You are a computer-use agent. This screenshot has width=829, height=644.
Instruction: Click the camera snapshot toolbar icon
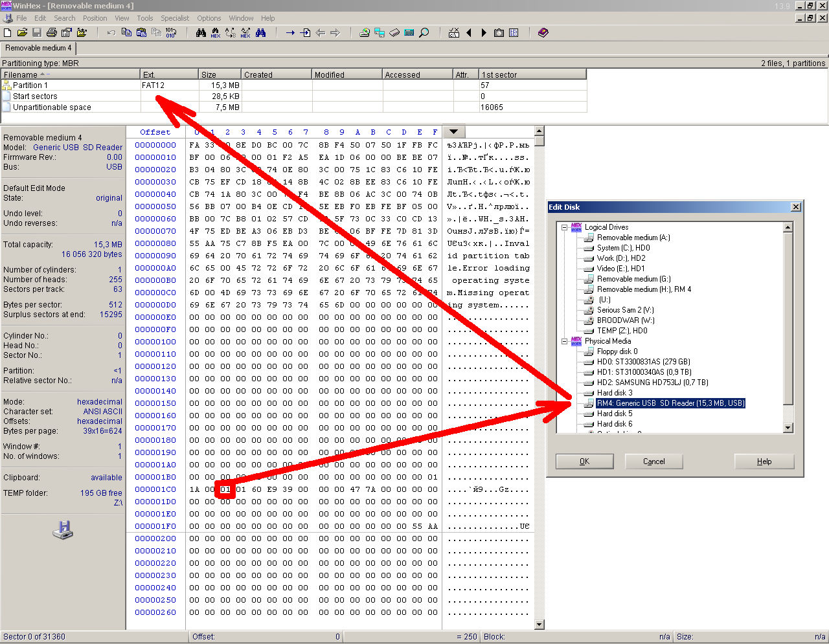tap(499, 32)
